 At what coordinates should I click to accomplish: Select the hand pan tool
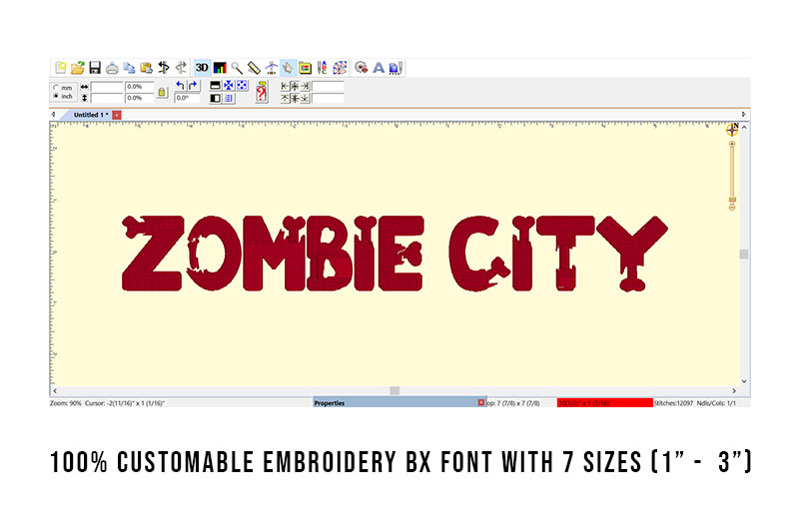point(288,68)
